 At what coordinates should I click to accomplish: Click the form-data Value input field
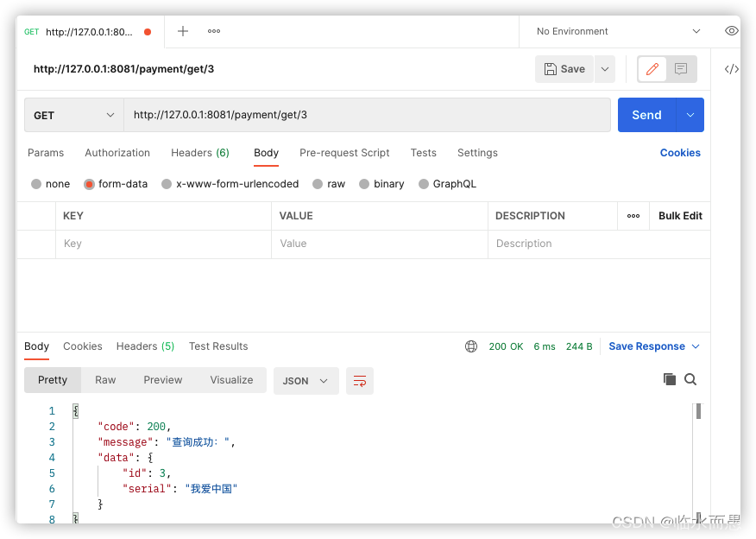point(380,244)
